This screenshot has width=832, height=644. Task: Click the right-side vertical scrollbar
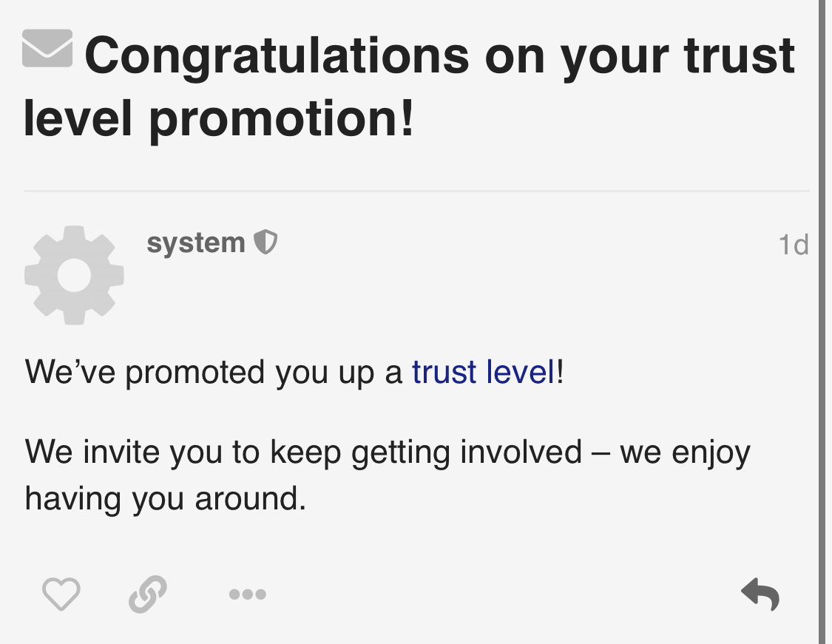825,322
